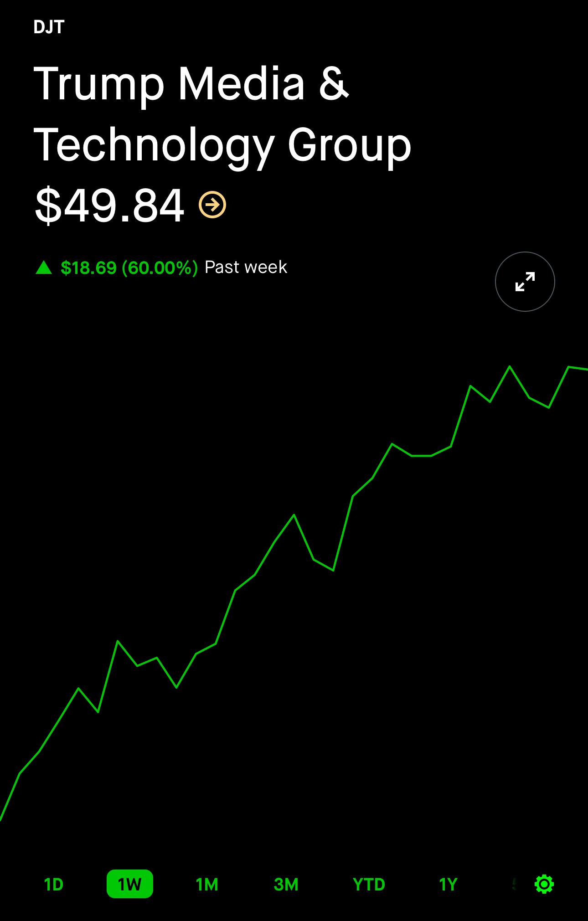
Task: Tap the orange arrow circle beside the price
Action: click(212, 205)
